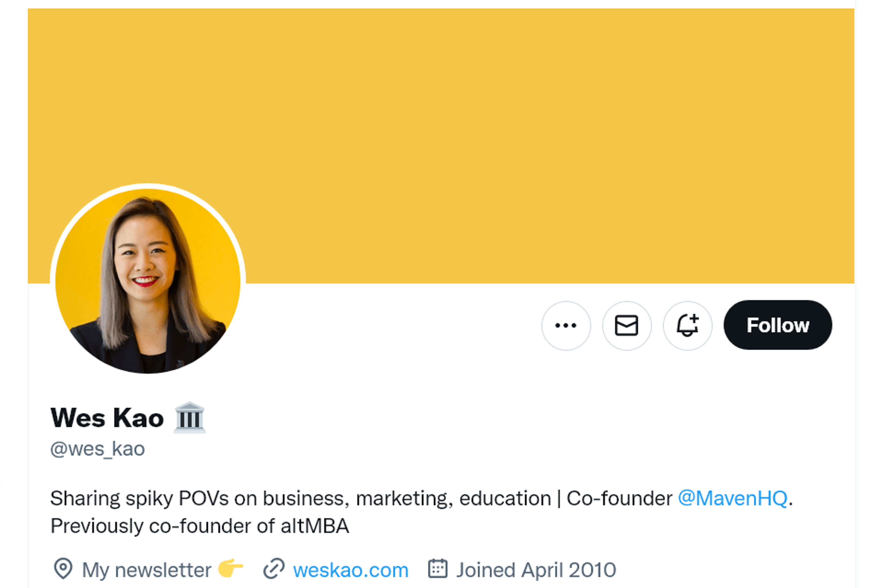Click the @wes_kao handle text
The width and height of the screenshot is (881, 588).
click(x=98, y=449)
